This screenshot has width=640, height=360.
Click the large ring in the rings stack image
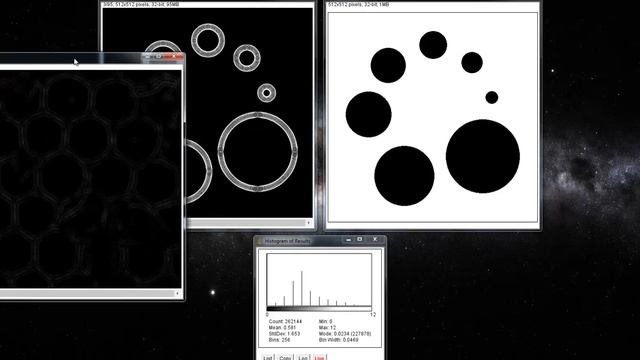(x=258, y=152)
